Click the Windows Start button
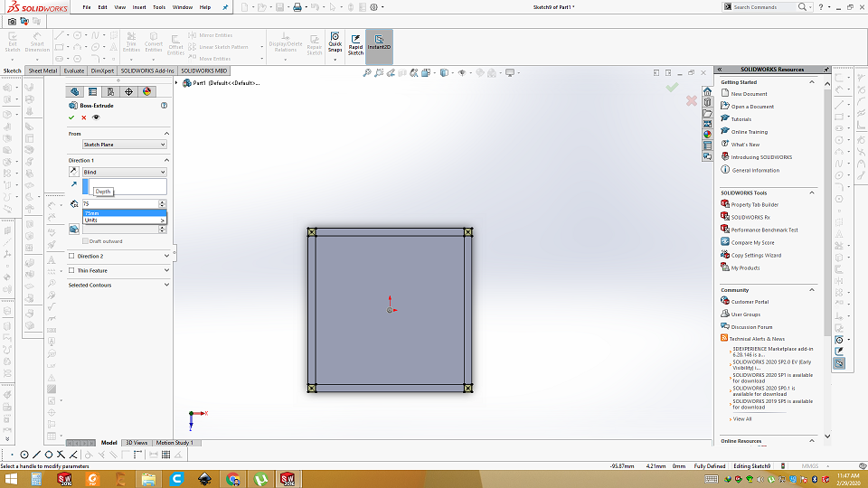Viewport: 868px width, 488px height. tap(12, 479)
